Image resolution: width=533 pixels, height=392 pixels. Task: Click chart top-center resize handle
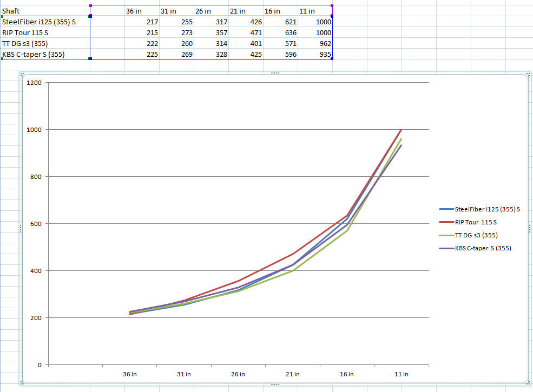pos(275,73)
